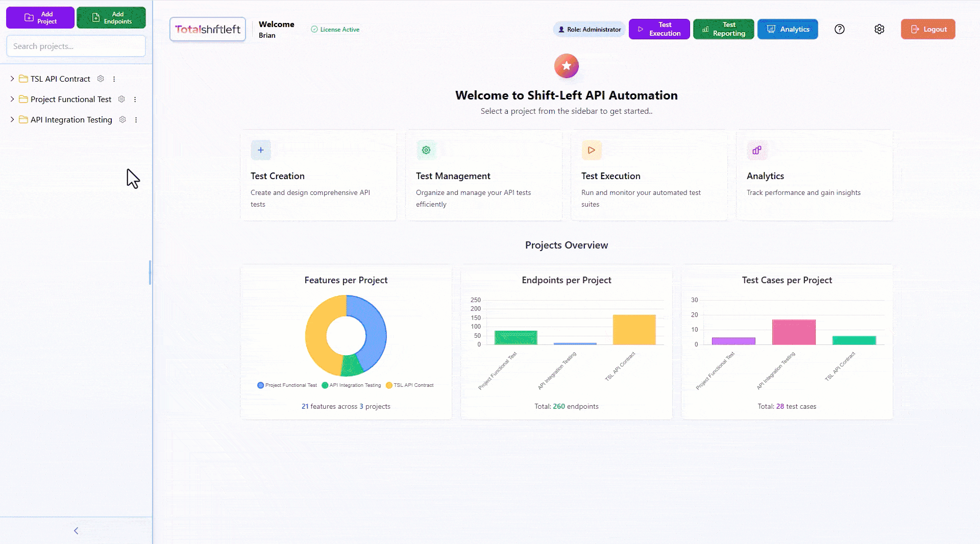The width and height of the screenshot is (980, 544).
Task: Open the Analytics page from header
Action: pos(788,29)
